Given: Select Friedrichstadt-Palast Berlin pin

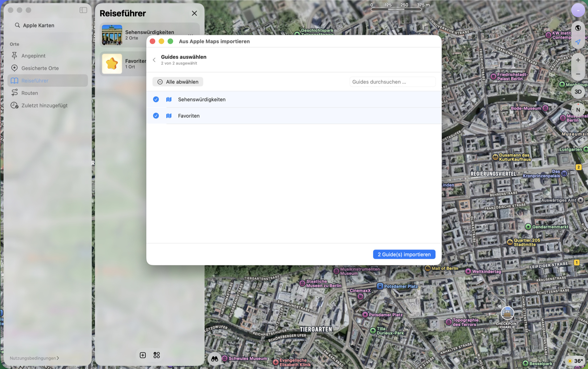Looking at the screenshot, I should coord(493,76).
